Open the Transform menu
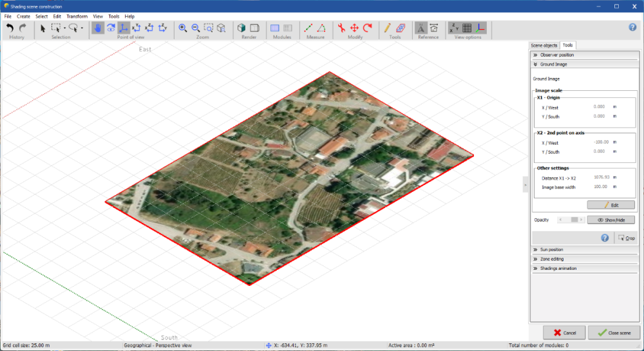Image resolution: width=644 pixels, height=351 pixels. coord(77,16)
